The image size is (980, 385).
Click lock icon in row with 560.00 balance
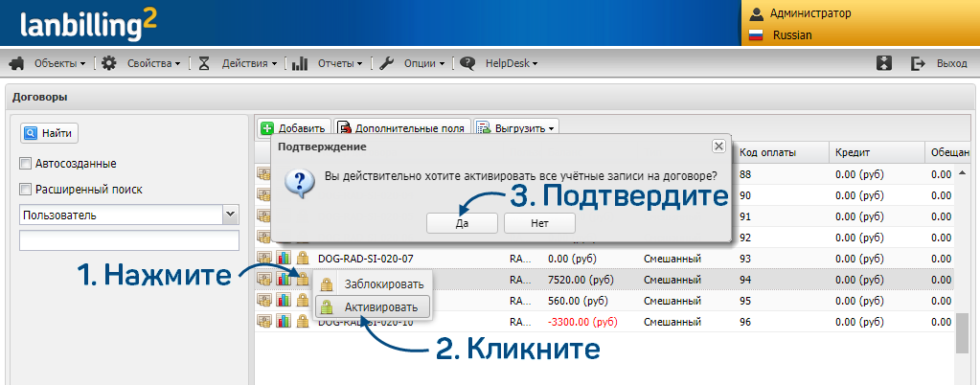point(303,301)
